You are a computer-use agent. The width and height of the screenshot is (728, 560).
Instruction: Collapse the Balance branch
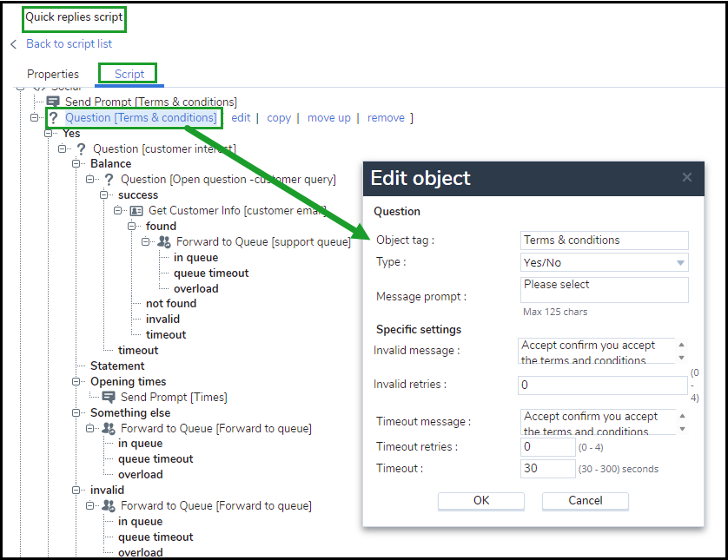[76, 164]
